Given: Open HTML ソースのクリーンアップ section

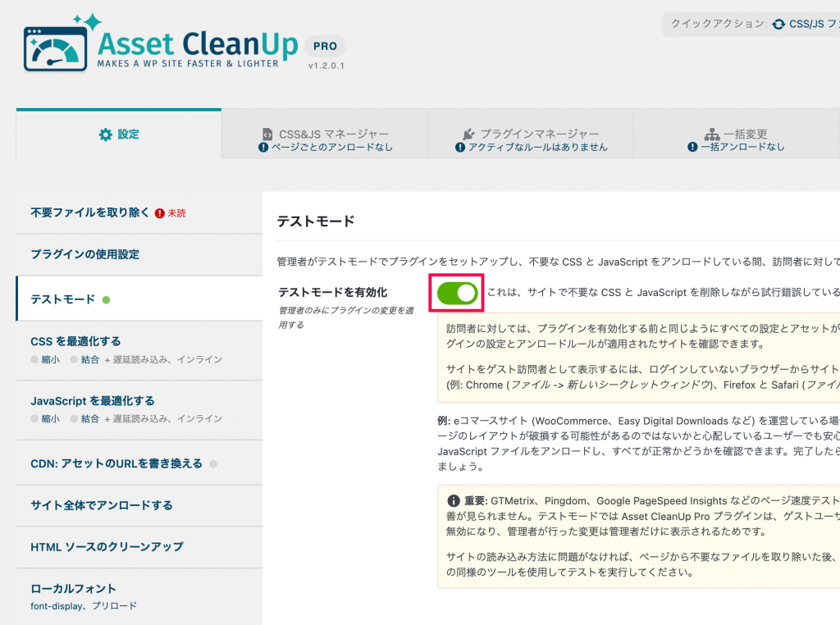Looking at the screenshot, I should pos(139,547).
